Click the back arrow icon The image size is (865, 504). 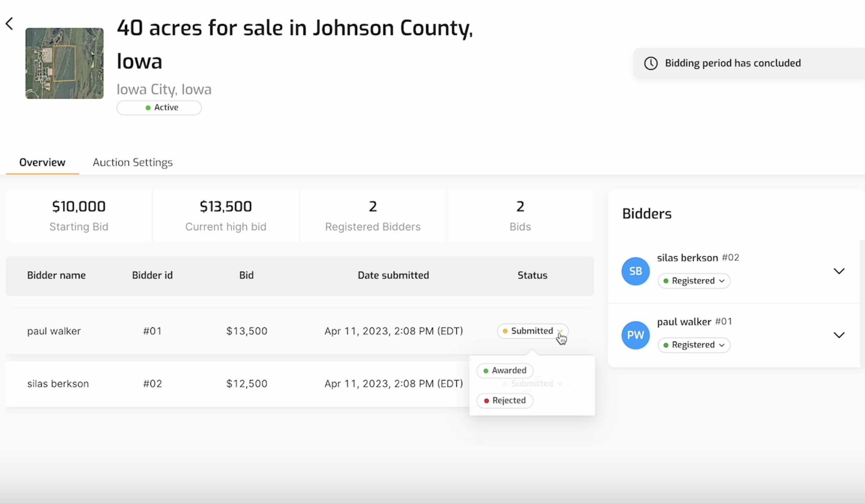coord(10,24)
